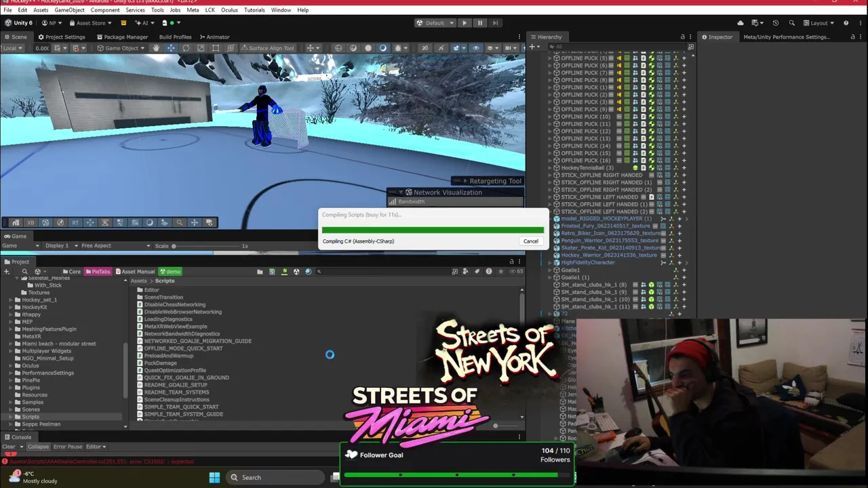Open the Unity account NP dropdown
868x488 pixels.
(x=52, y=23)
